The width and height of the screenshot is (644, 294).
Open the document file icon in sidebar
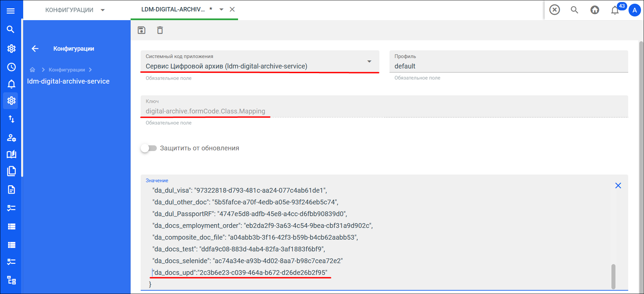click(11, 190)
